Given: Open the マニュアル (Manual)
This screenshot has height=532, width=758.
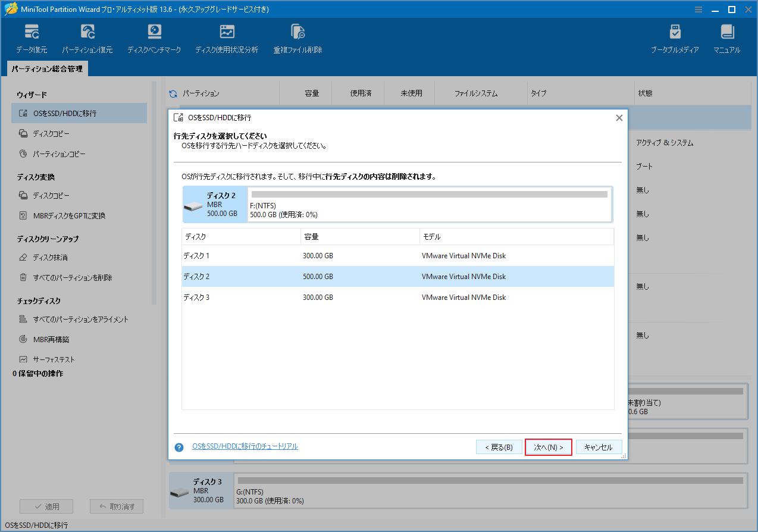Looking at the screenshot, I should 726,37.
